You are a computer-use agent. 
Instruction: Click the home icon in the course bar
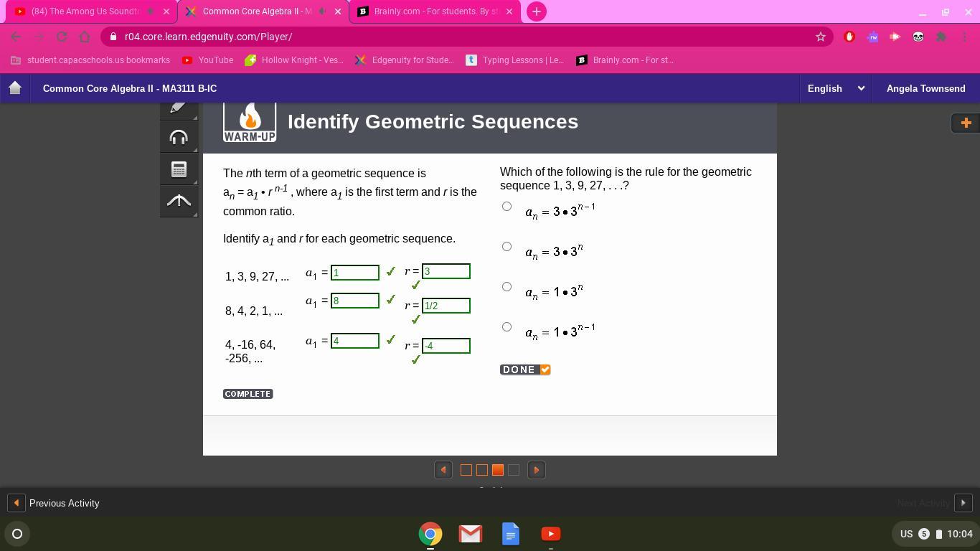(15, 88)
